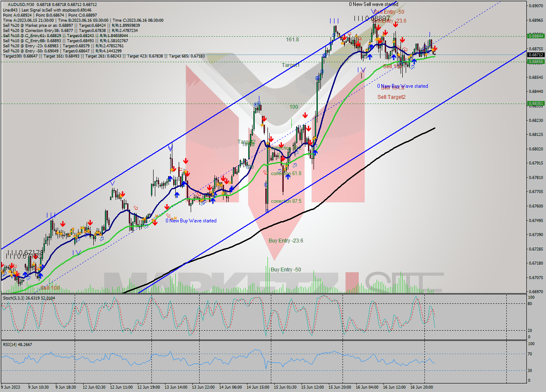Click the RSI(14) 48.2667 indicator label
Viewport: 546px width, 392px height.
[x=17, y=344]
